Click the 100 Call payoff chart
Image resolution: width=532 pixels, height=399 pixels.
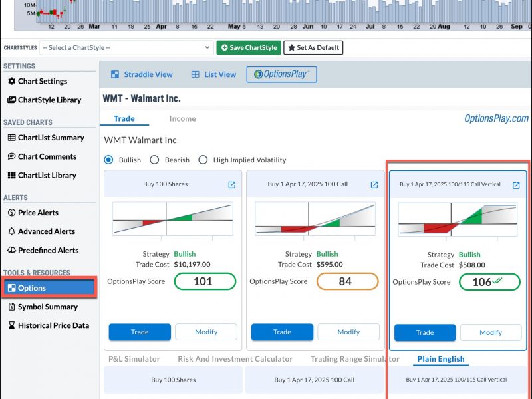click(315, 219)
